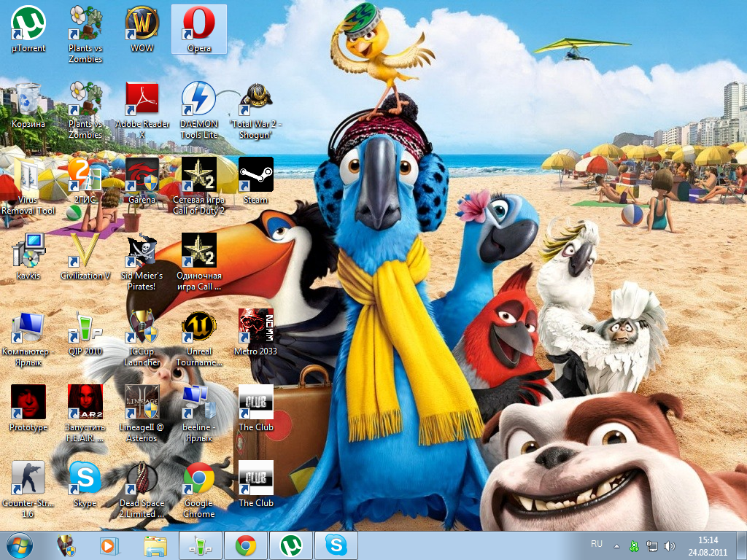Viewport: 747px width, 560px height.
Task: Select the beeline - Ярлык shortcut
Action: click(x=198, y=414)
